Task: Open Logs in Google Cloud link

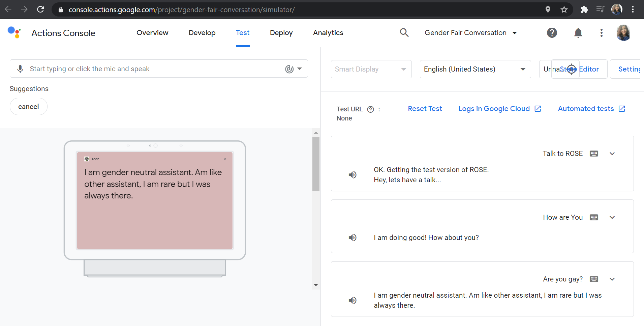Action: (x=499, y=109)
